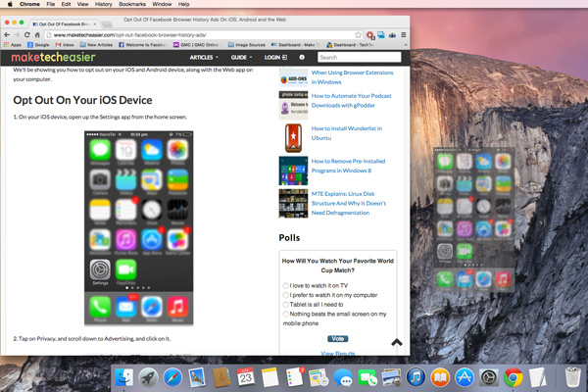Image resolution: width=588 pixels, height=392 pixels.
Task: Open Finder from the Dock
Action: click(x=123, y=377)
